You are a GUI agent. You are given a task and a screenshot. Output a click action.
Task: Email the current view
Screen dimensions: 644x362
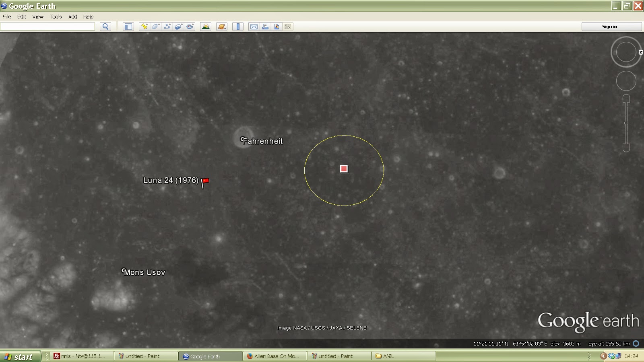pyautogui.click(x=254, y=27)
